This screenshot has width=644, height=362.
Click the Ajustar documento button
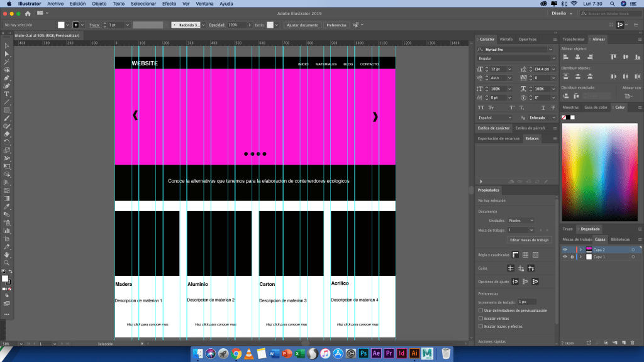(303, 25)
